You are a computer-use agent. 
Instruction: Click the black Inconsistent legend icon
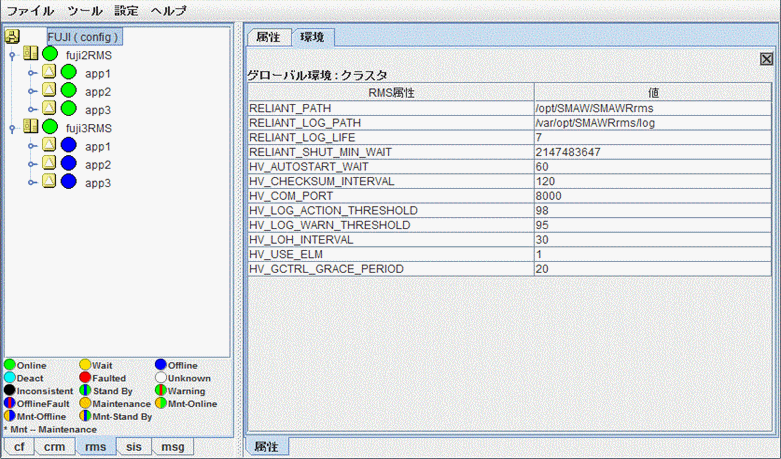9,390
